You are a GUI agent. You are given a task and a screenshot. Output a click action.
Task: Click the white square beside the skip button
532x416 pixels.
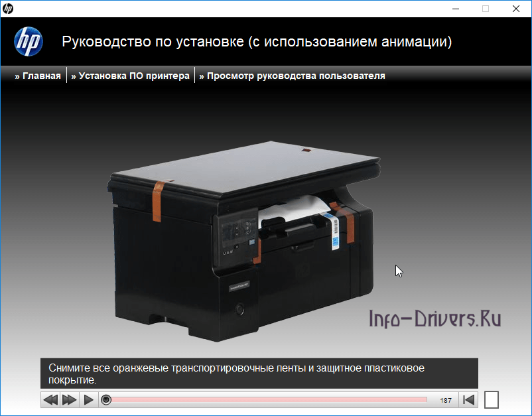click(491, 399)
